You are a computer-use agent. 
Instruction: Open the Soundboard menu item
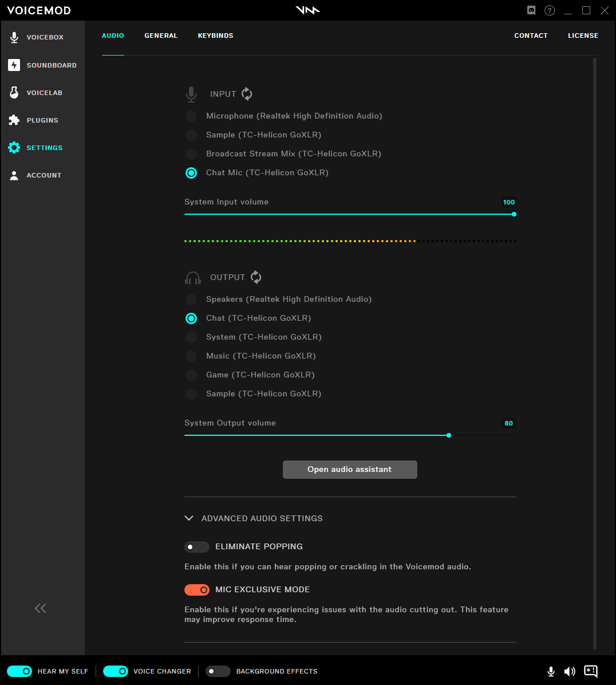pos(52,65)
